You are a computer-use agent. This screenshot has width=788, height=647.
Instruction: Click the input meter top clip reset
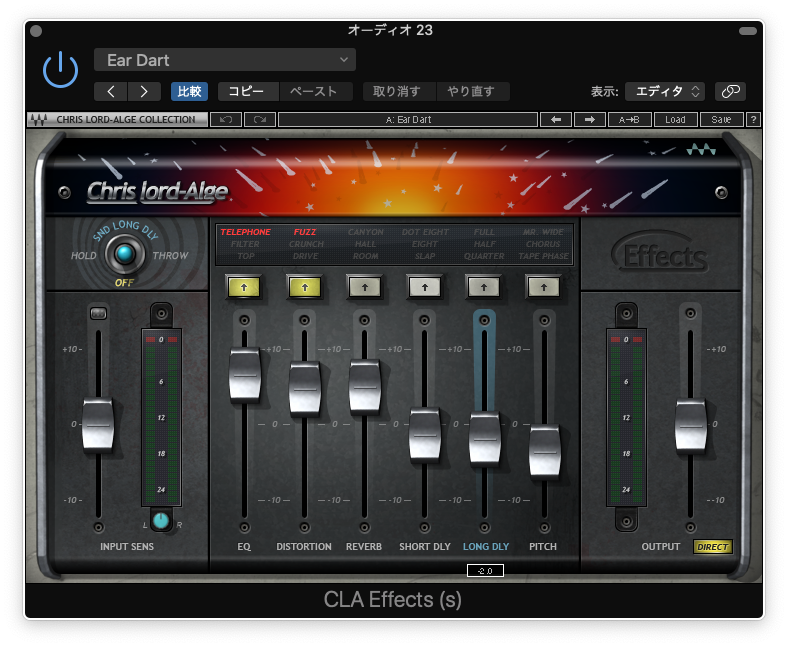(161, 340)
